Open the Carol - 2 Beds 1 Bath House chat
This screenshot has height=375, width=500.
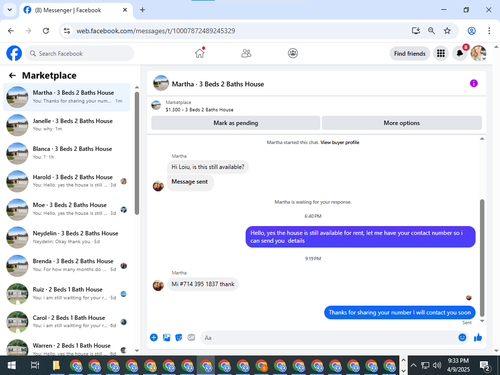pos(67,322)
